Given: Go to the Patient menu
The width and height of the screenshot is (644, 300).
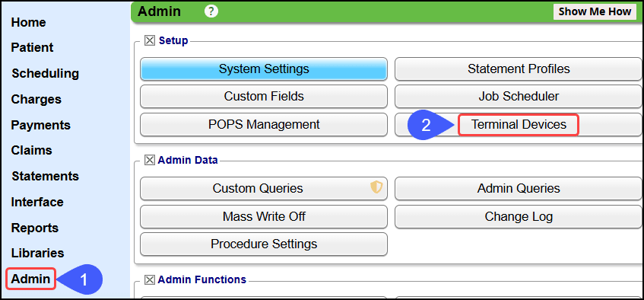Looking at the screenshot, I should (32, 47).
